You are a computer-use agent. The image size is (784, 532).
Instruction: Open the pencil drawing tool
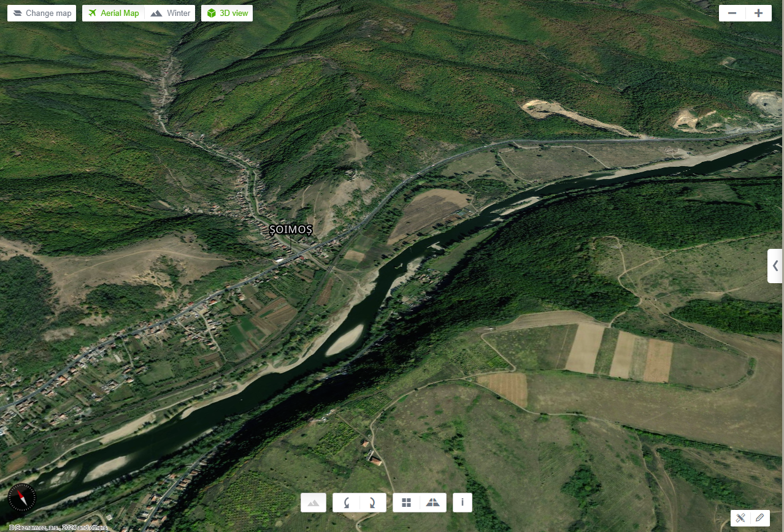[759, 518]
